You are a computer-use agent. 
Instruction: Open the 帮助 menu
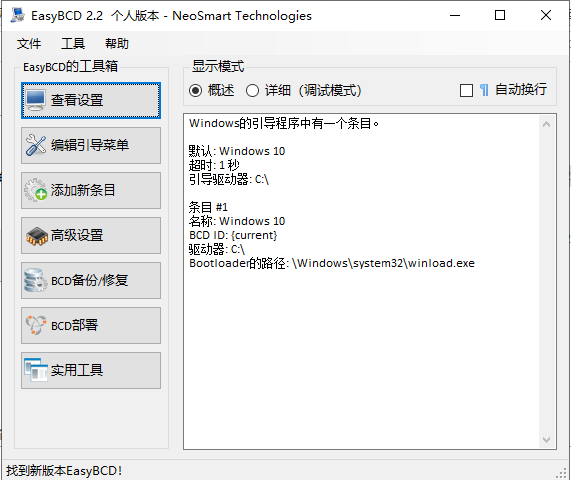tap(117, 44)
